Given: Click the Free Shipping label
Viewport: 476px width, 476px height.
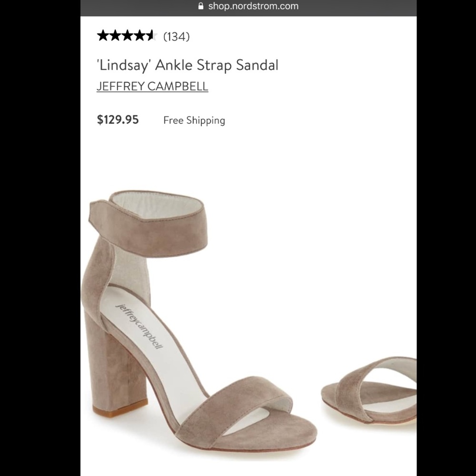Looking at the screenshot, I should [x=194, y=120].
